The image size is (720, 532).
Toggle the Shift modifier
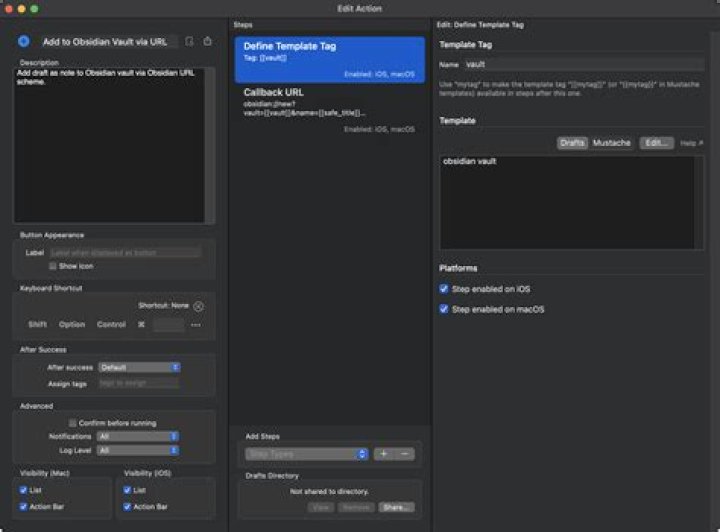[x=38, y=325]
